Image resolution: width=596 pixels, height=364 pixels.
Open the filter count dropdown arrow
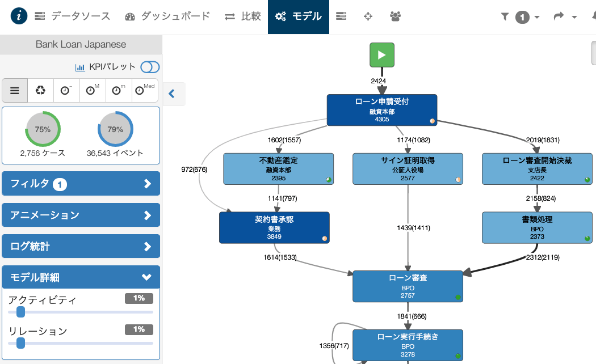coord(537,17)
